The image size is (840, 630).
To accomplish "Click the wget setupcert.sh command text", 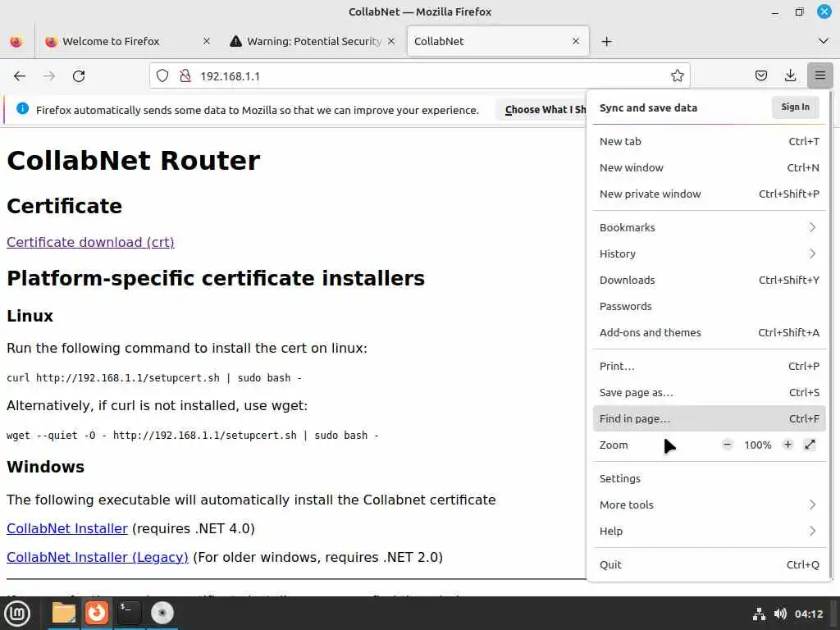I will [x=192, y=435].
